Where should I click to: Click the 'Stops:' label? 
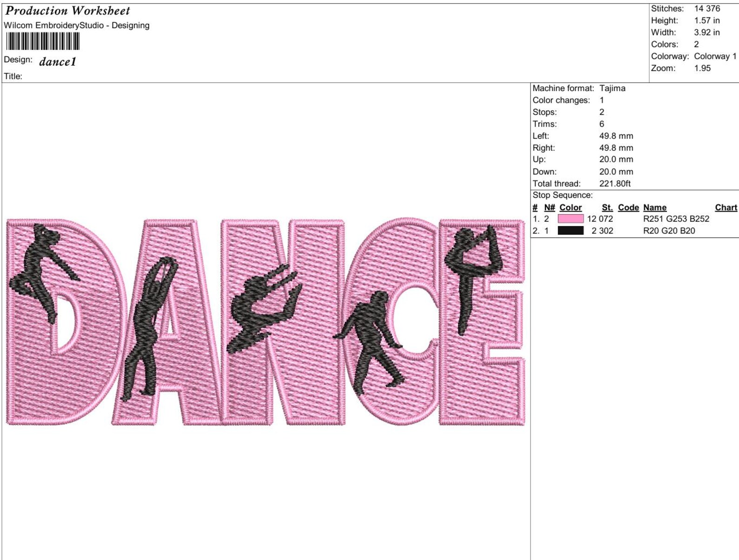click(544, 112)
